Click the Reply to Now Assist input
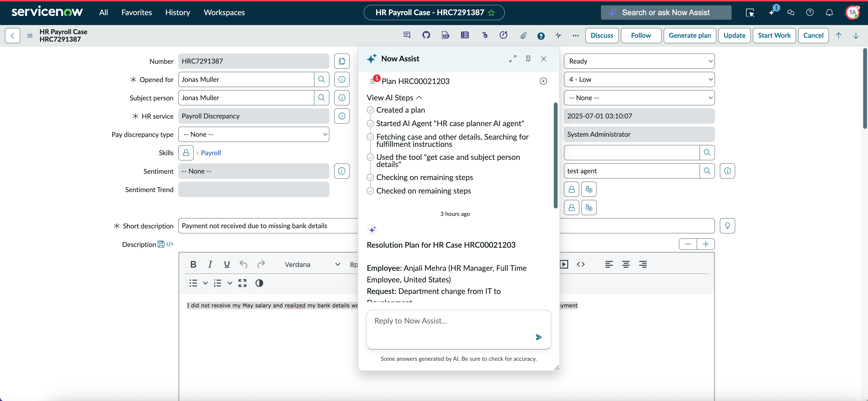 [458, 329]
